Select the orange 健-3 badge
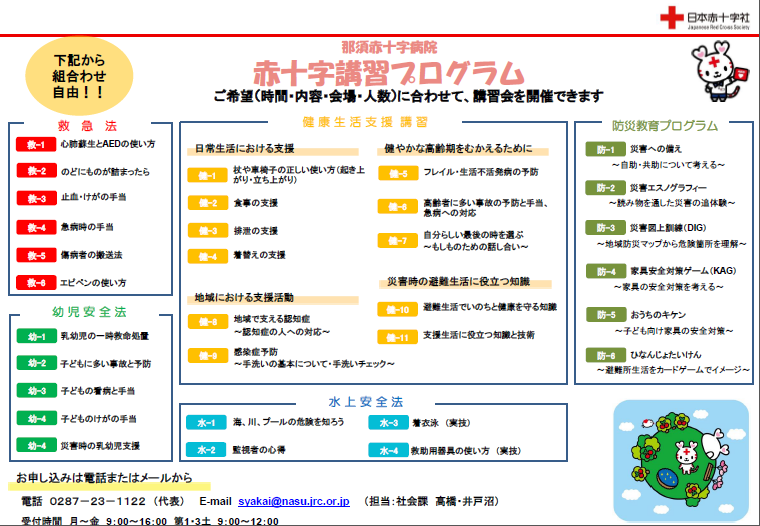This screenshot has height=526, width=760. (x=207, y=231)
